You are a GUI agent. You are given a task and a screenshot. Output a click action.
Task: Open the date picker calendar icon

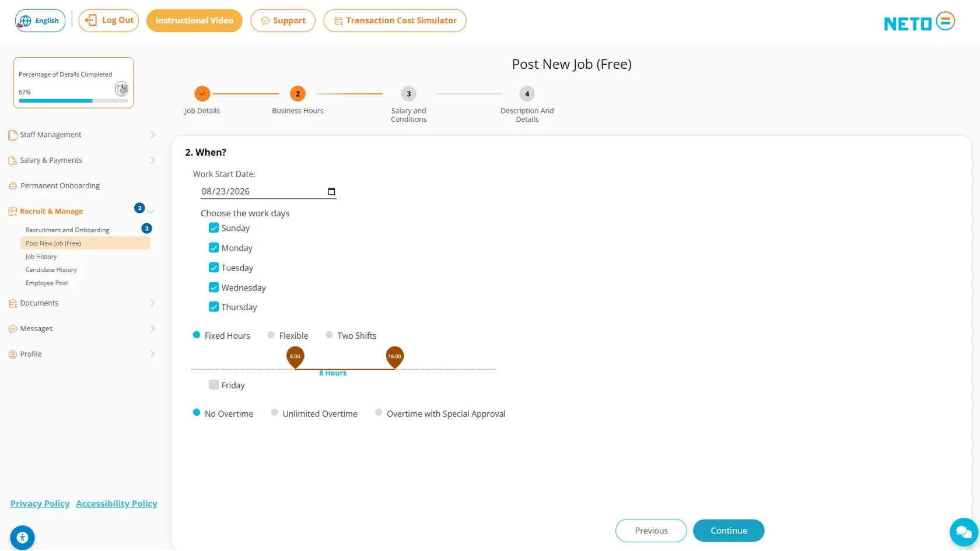[x=331, y=191]
